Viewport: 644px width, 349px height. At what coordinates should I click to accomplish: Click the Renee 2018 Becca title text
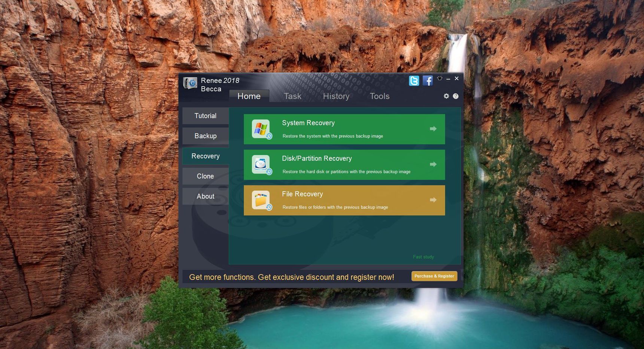click(x=220, y=85)
